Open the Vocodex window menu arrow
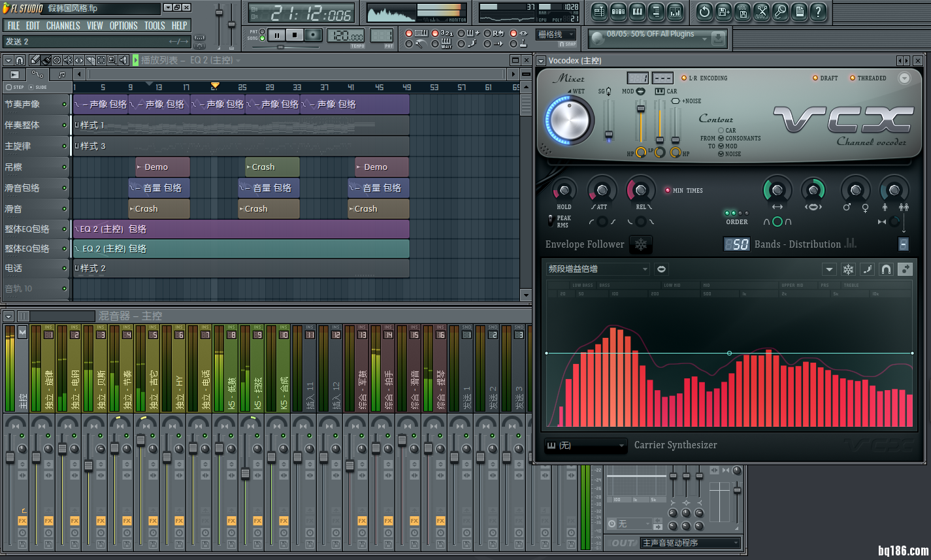This screenshot has width=931, height=560. 541,60
